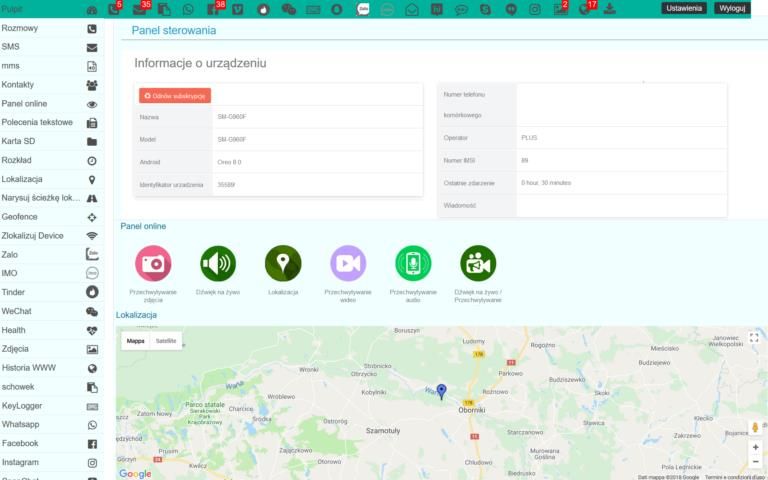This screenshot has width=768, height=480.
Task: Click the white Zalo icon in top bar
Action: pos(363,9)
